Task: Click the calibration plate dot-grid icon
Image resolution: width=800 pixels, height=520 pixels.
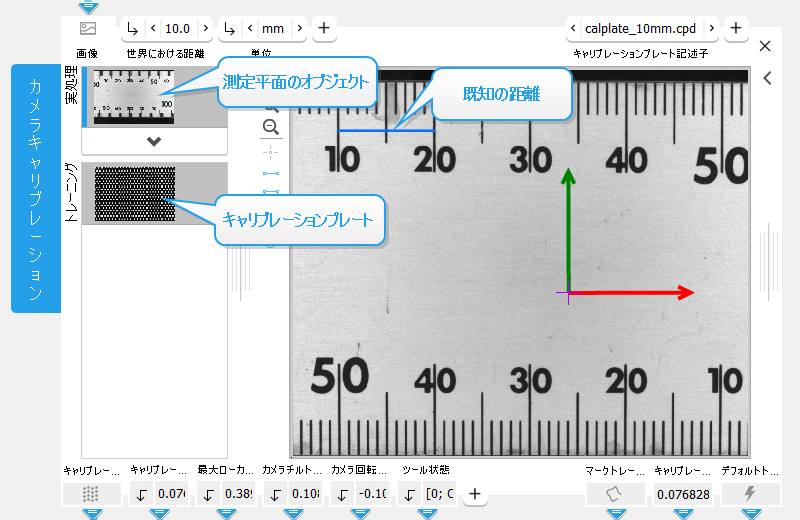Action: 91,493
